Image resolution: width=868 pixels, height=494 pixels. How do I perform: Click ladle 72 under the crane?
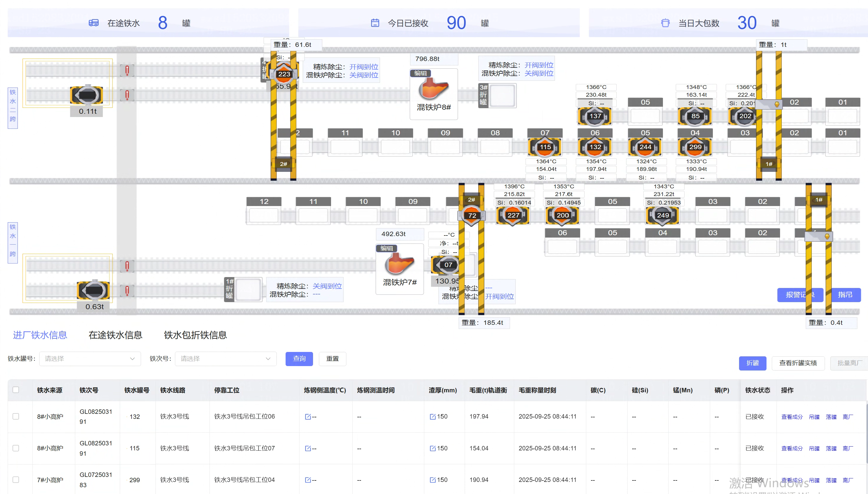[x=472, y=215]
